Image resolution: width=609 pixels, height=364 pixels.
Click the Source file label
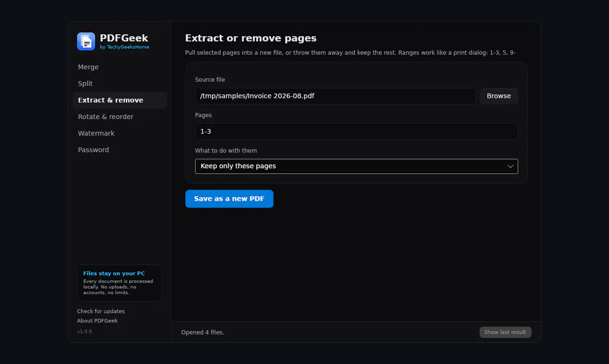pos(210,80)
